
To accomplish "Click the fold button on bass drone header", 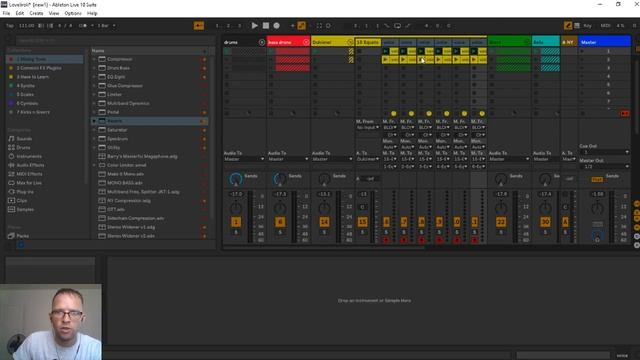I will tap(306, 42).
